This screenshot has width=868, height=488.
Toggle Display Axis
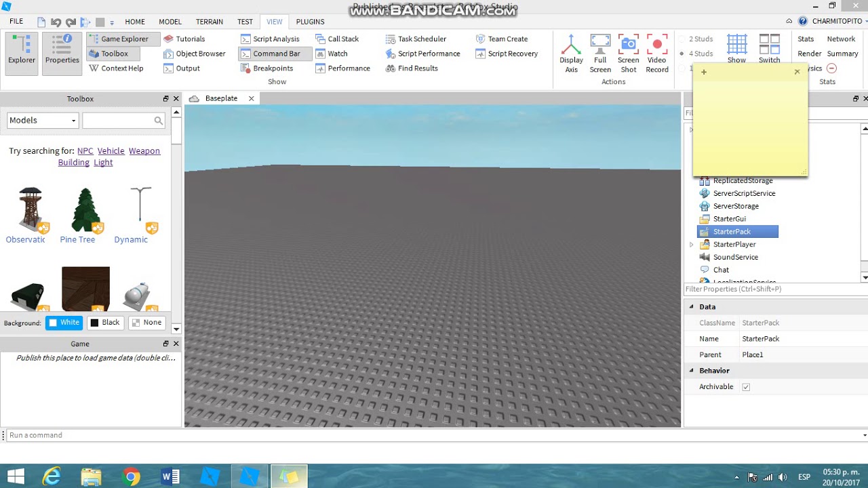pos(572,54)
